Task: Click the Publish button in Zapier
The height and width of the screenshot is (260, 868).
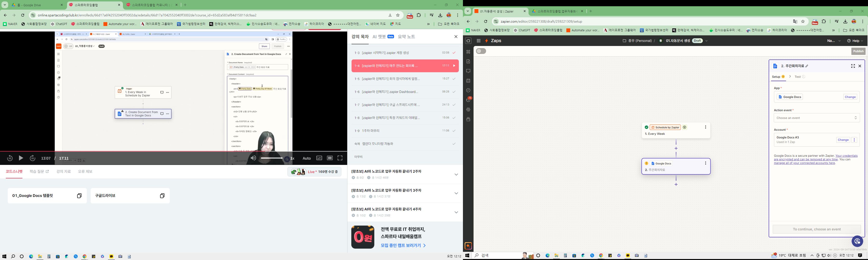Action: click(x=858, y=52)
